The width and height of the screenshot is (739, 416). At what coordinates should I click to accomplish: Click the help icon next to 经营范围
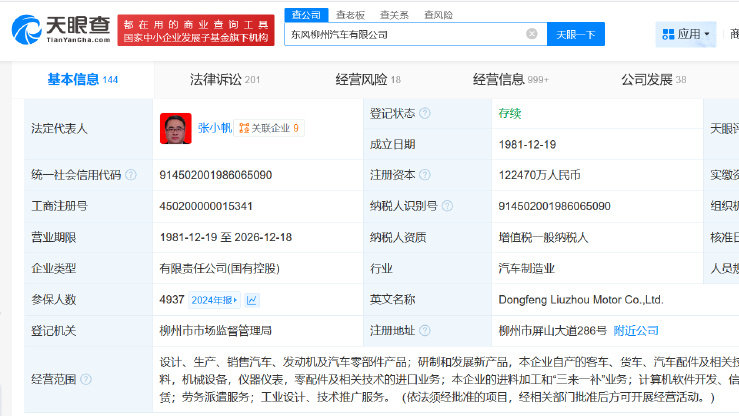[86, 379]
